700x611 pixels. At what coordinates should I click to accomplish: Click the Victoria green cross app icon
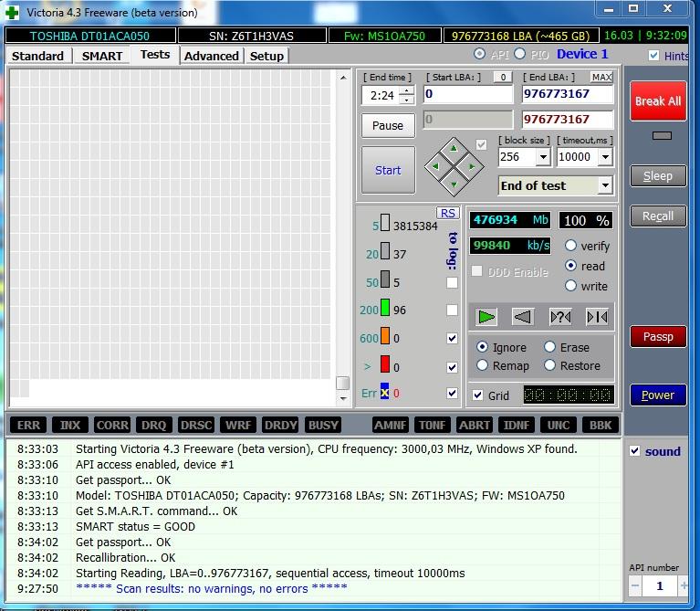click(12, 13)
